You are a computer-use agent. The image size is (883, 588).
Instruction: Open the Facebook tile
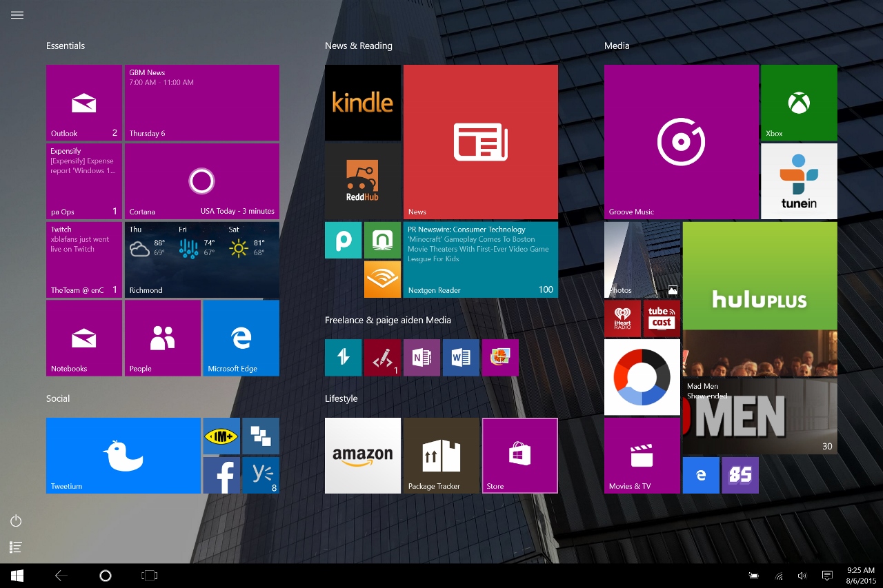coord(221,475)
